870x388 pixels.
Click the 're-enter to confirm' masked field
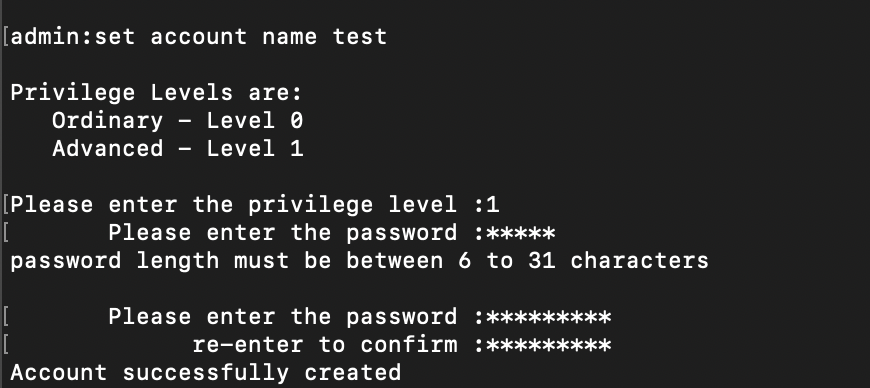pos(548,345)
